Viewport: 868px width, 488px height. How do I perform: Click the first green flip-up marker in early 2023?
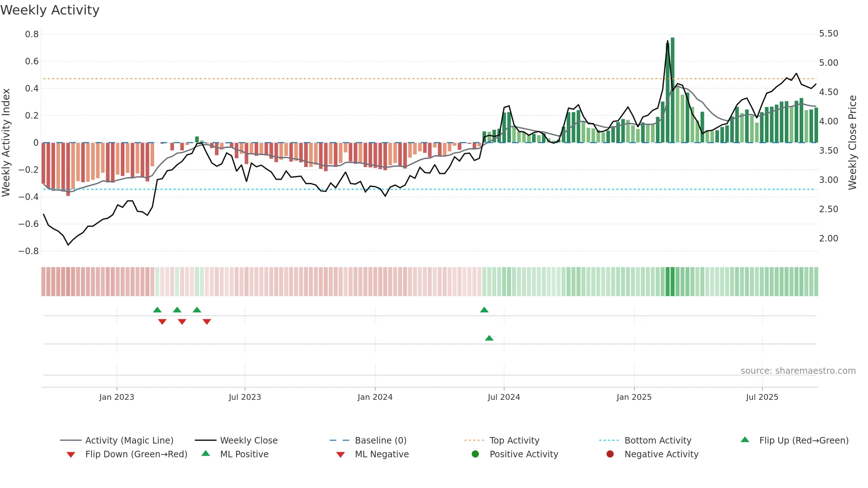coord(157,310)
